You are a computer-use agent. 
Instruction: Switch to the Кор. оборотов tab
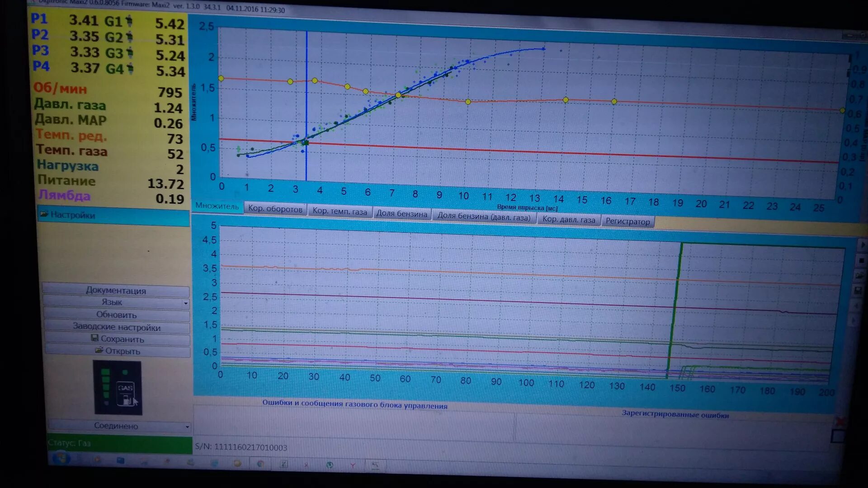coord(275,209)
